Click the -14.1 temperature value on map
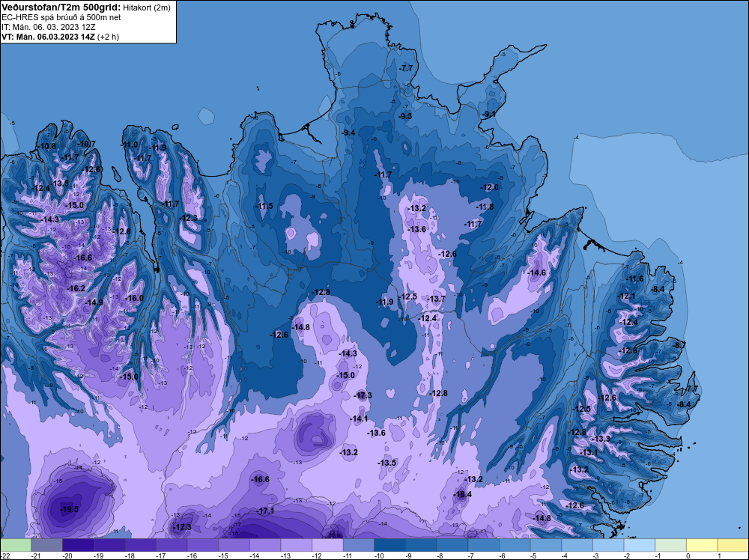 click(359, 419)
